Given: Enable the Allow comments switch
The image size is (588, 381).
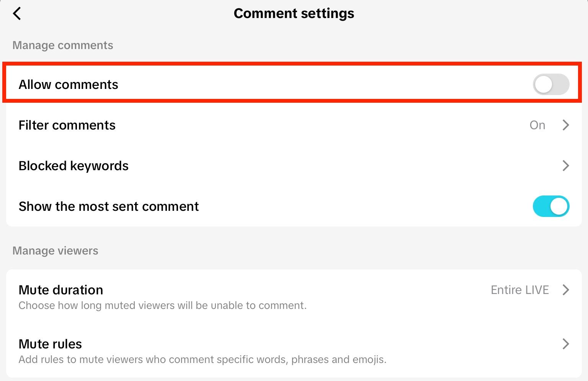Looking at the screenshot, I should 550,84.
